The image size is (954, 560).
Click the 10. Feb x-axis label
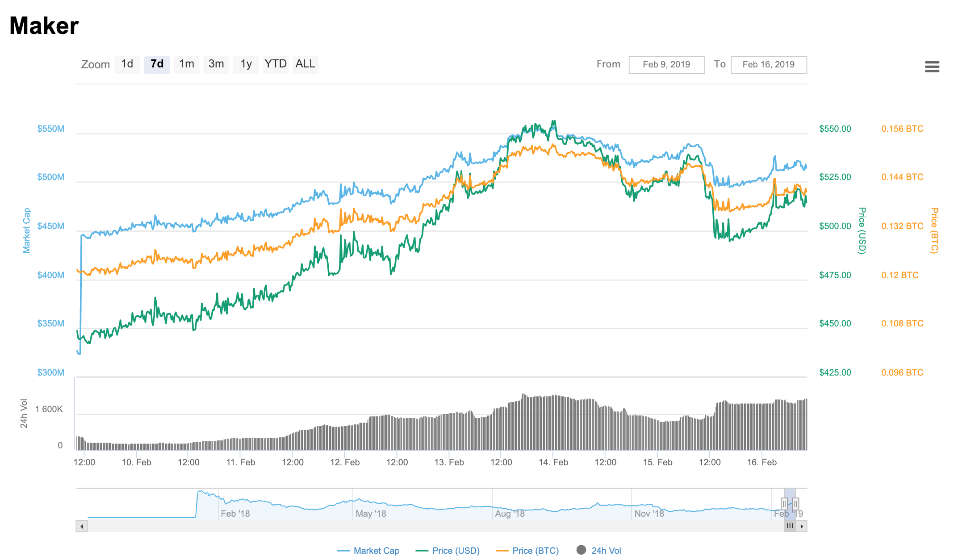pos(137,462)
